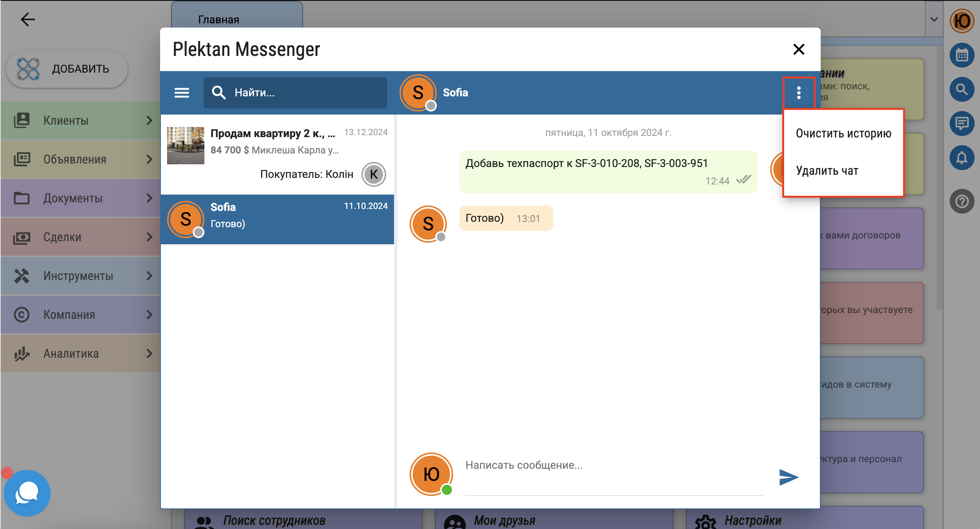This screenshot has width=980, height=529.
Task: Click the Покупатель: Колін label
Action: tap(307, 174)
